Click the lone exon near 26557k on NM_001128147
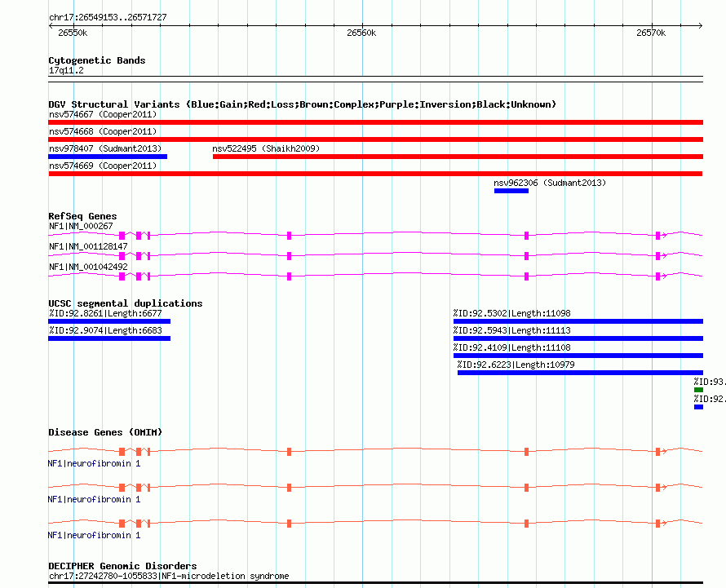726x588 pixels. pyautogui.click(x=289, y=256)
